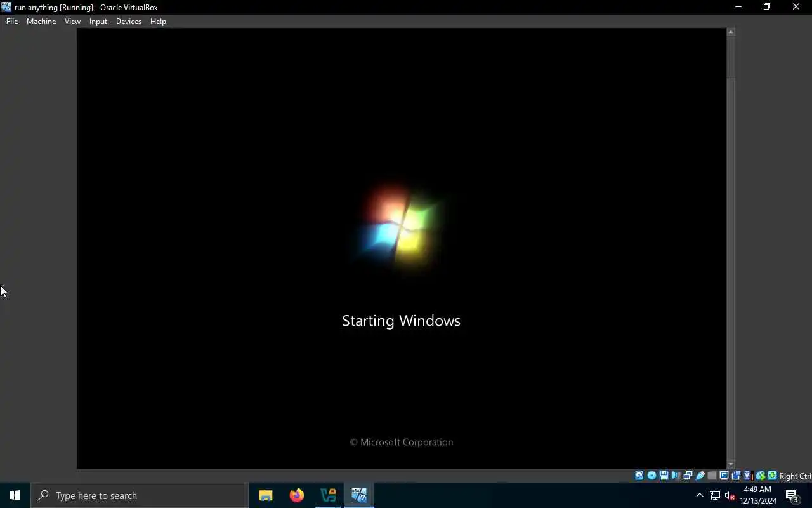Image resolution: width=812 pixels, height=508 pixels.
Task: Click the shared folders status icon
Action: [x=712, y=476]
